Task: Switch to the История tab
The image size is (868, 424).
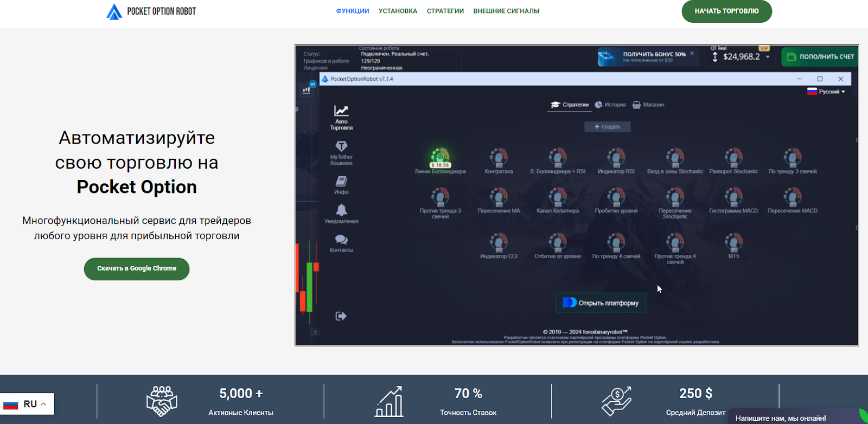Action: pyautogui.click(x=610, y=105)
